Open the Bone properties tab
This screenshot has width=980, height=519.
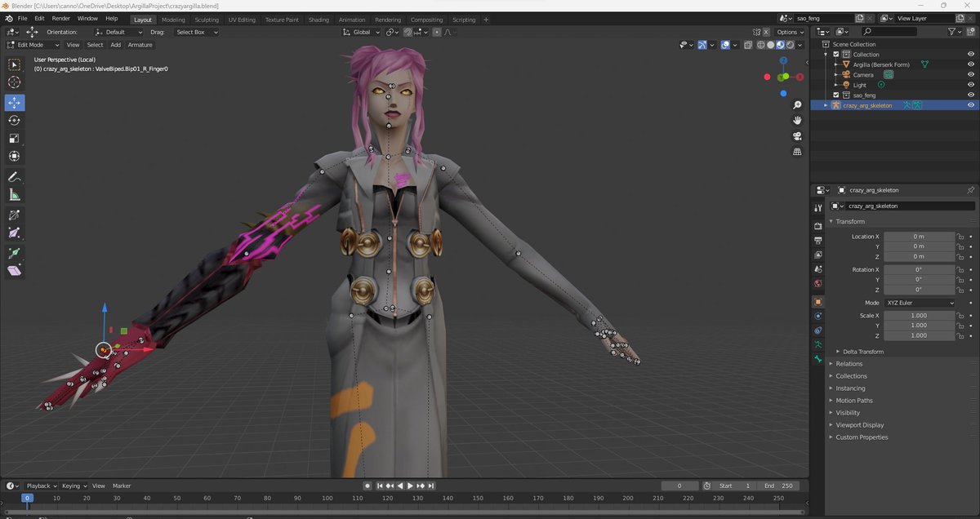pyautogui.click(x=818, y=359)
